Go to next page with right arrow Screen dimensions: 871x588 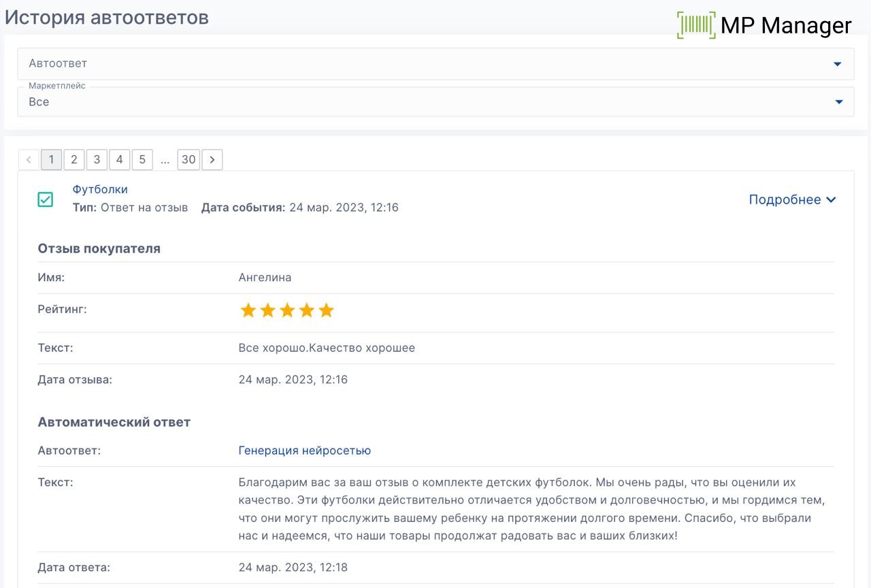coord(212,160)
